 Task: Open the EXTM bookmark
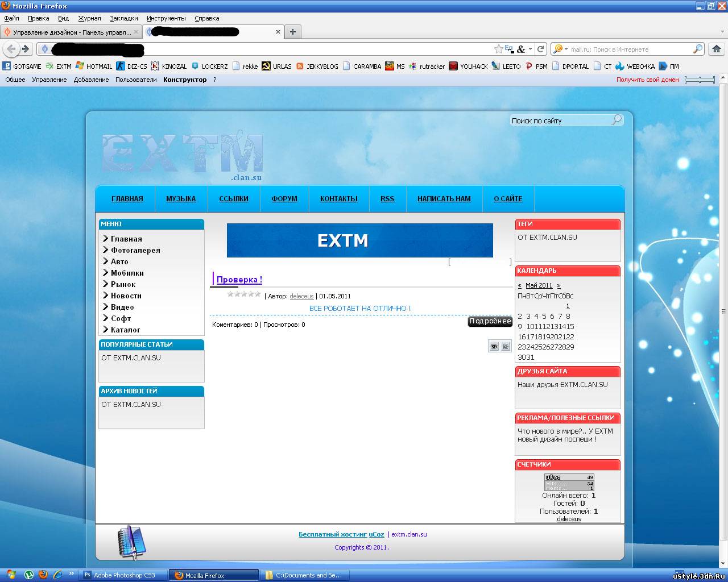59,66
